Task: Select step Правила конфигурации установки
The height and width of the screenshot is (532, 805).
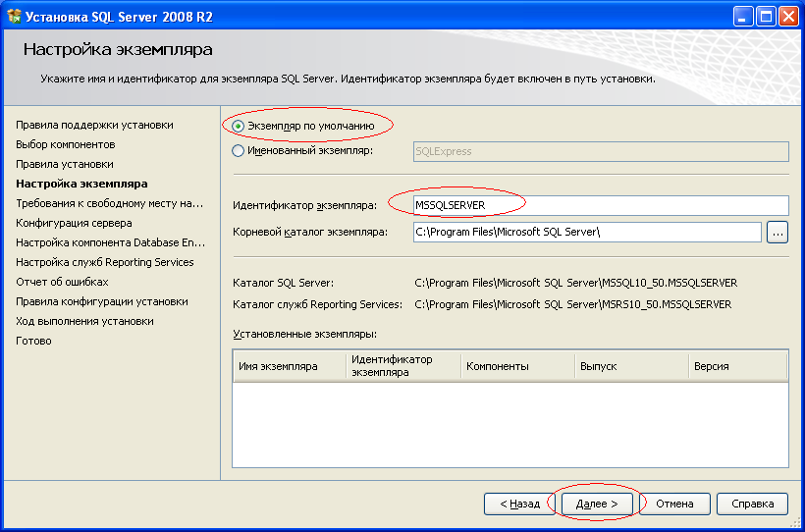Action: pyautogui.click(x=102, y=301)
